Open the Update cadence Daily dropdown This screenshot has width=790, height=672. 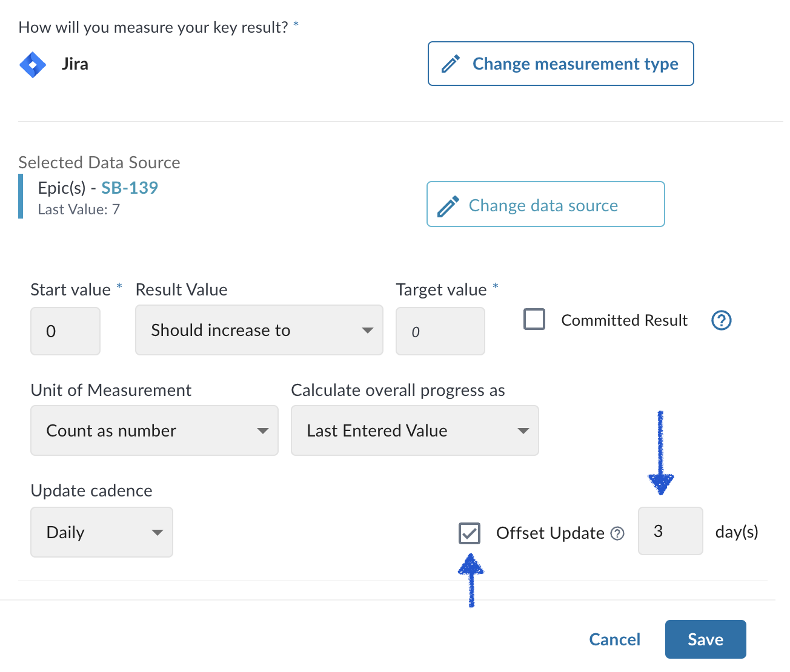click(102, 532)
